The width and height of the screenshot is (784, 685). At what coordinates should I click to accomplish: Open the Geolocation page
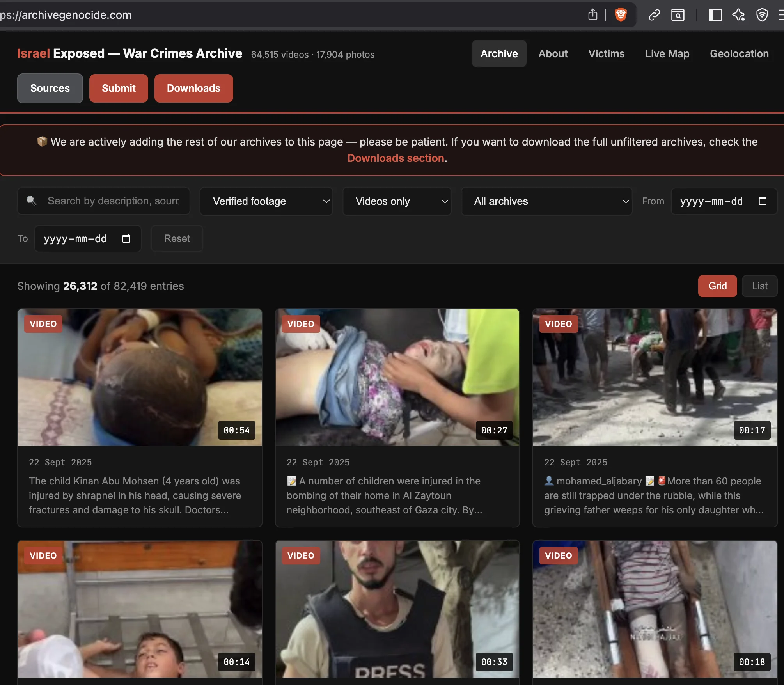coord(739,53)
